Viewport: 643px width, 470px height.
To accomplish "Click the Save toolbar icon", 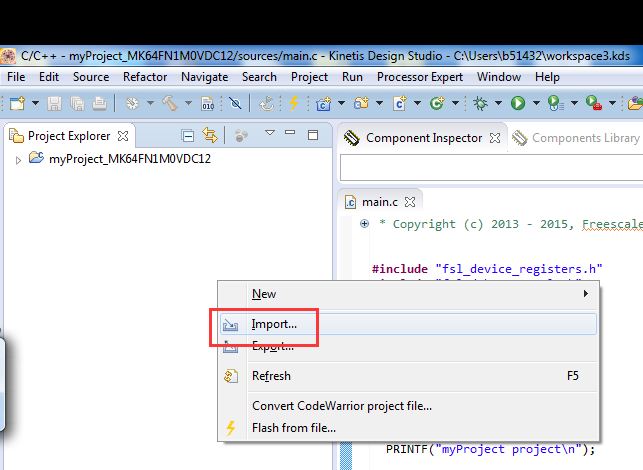I will (54, 103).
